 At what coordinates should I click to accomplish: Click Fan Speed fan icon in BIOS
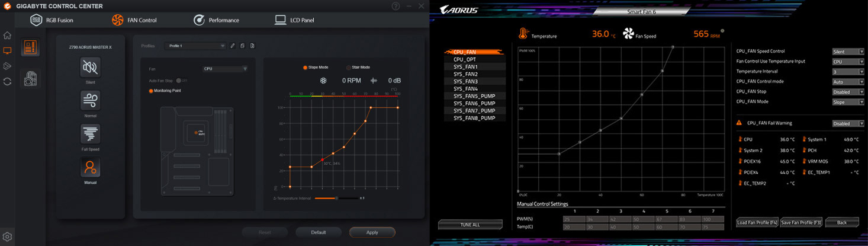[x=628, y=34]
